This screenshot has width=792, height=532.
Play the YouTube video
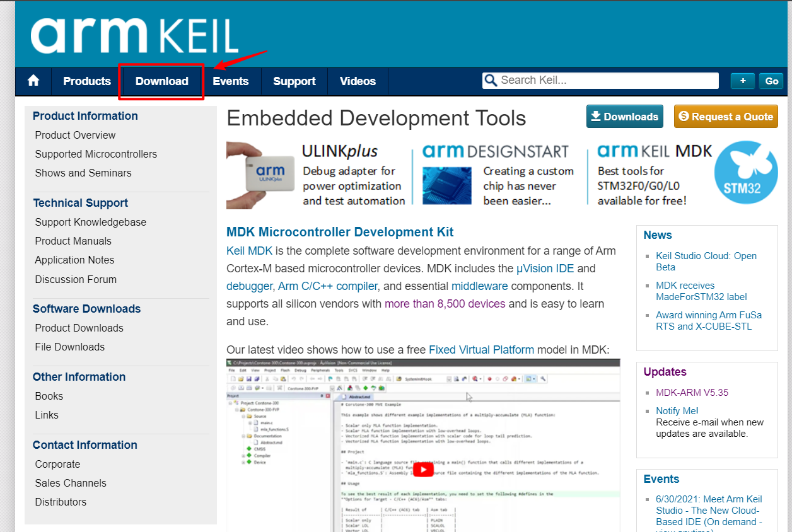[x=423, y=469]
